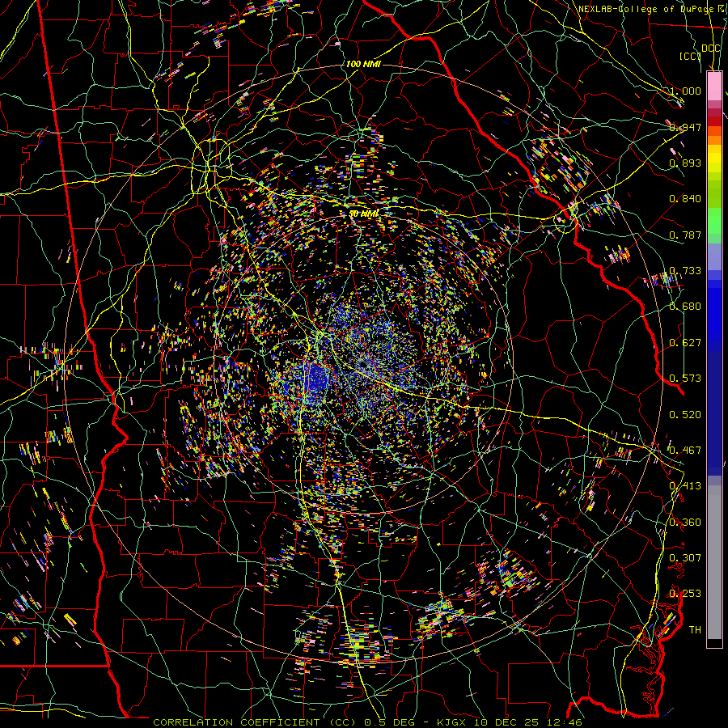Click the 0.253 scale value
The height and width of the screenshot is (728, 728).
(x=685, y=594)
